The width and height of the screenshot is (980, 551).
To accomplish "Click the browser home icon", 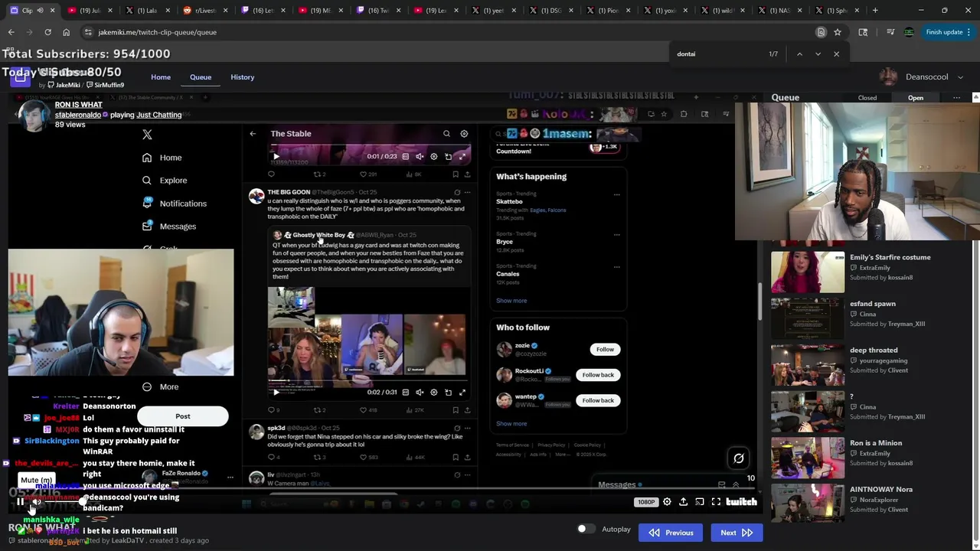I will (66, 32).
